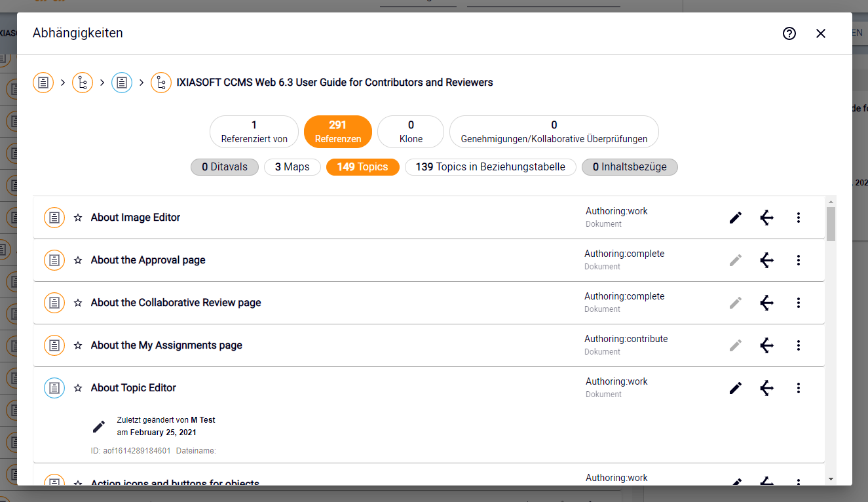Click the first topic icon in breadcrumb
Viewport: 868px width, 502px height.
[x=43, y=83]
